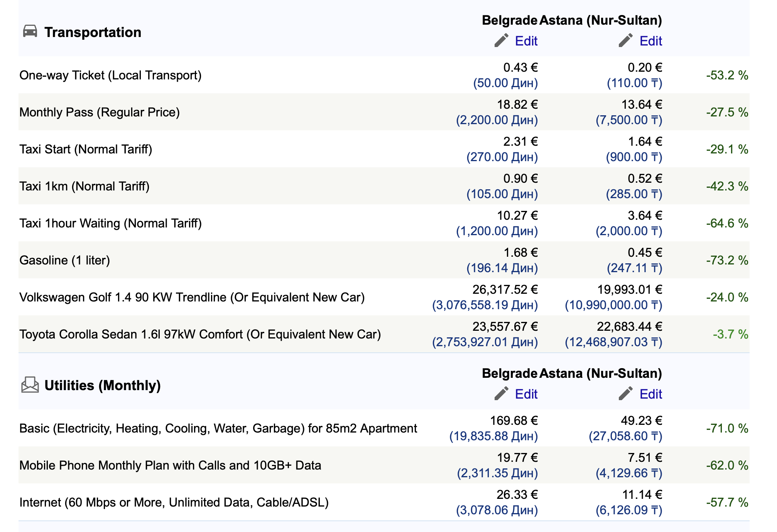Click the One-way Ticket (Local Transport) row label

point(110,75)
